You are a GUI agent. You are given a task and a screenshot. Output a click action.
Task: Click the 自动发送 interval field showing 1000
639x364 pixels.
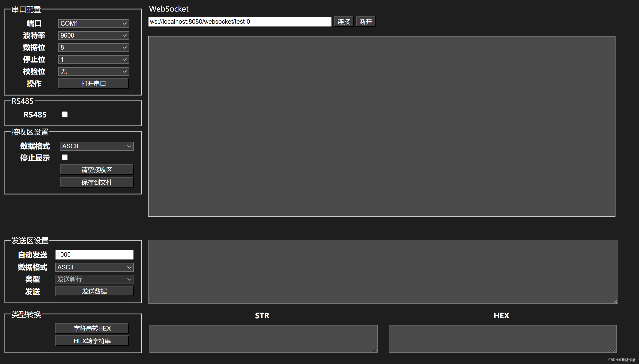(x=94, y=254)
